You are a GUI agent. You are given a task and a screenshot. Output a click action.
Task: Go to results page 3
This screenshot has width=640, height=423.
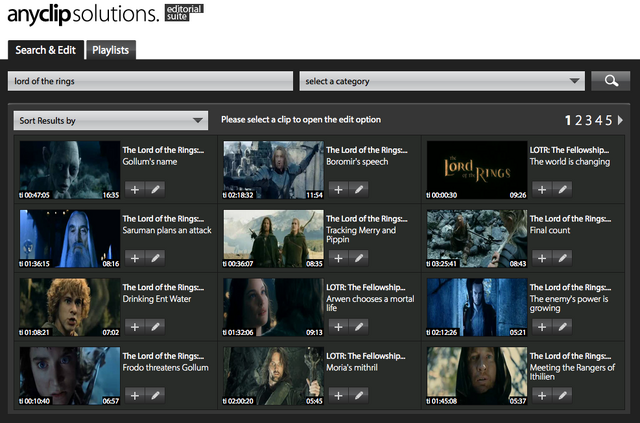[588, 120]
